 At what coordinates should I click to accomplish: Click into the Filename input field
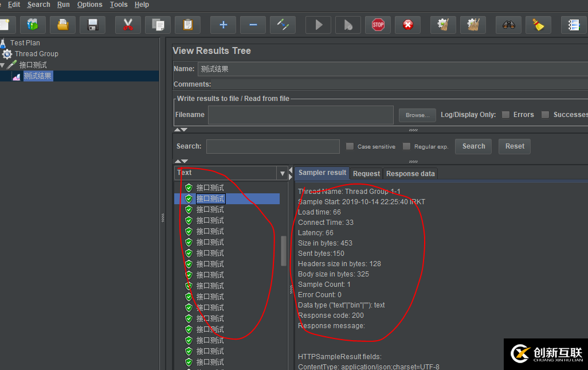click(x=300, y=115)
